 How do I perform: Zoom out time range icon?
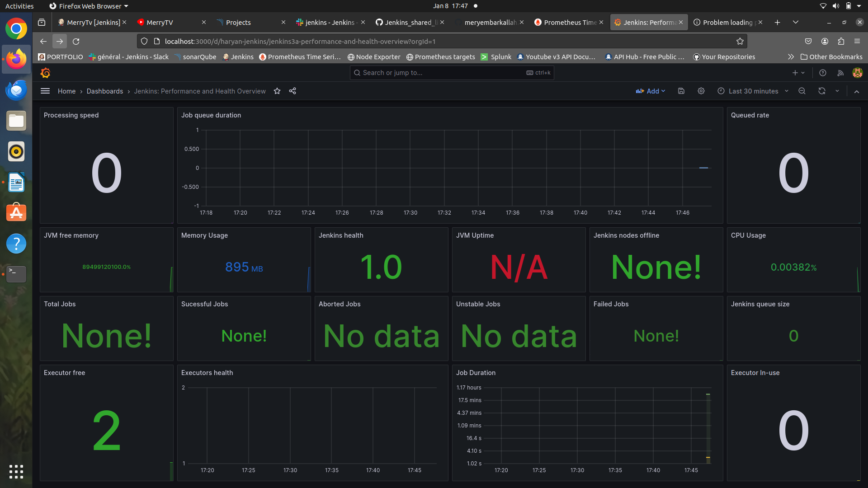coord(802,91)
